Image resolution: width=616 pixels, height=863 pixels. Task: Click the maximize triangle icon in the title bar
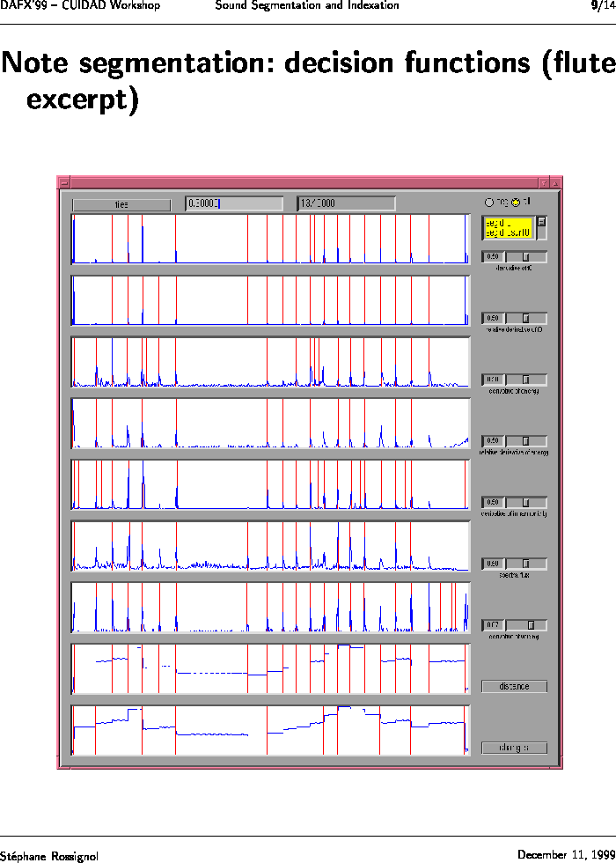click(x=555, y=182)
